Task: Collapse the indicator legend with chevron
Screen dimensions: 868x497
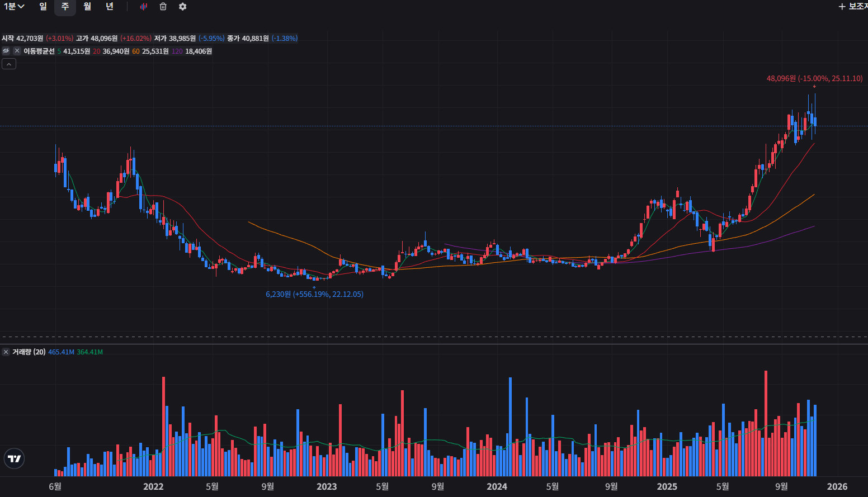Action: pyautogui.click(x=9, y=64)
